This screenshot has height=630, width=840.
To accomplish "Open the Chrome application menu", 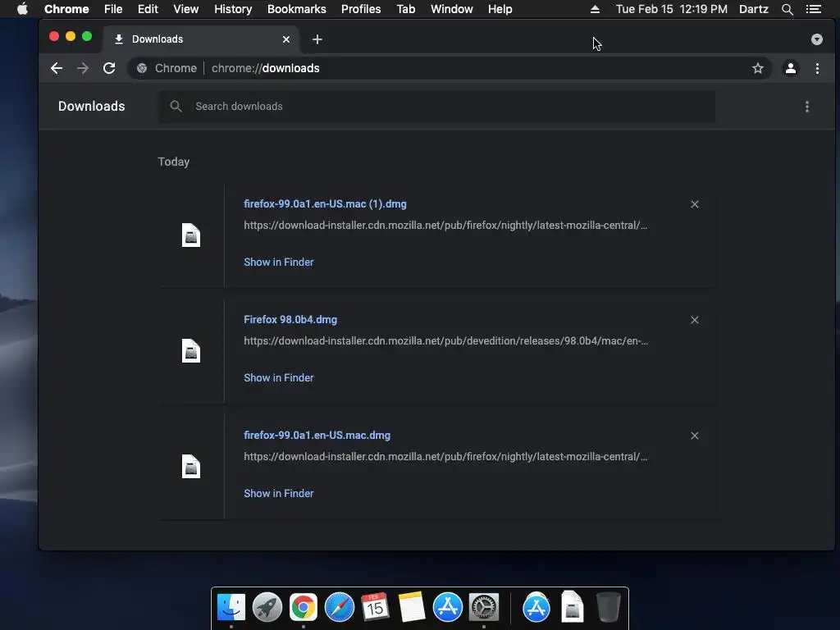I will tap(66, 9).
